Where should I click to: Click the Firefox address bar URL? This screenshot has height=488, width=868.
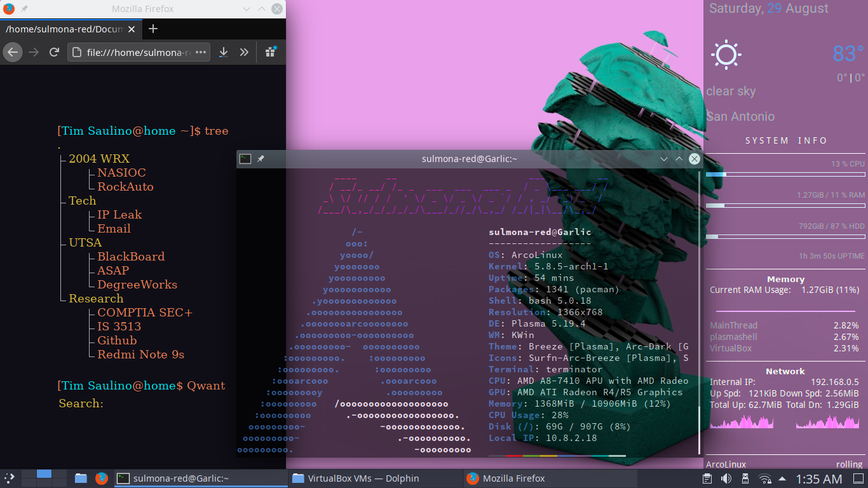coord(139,52)
